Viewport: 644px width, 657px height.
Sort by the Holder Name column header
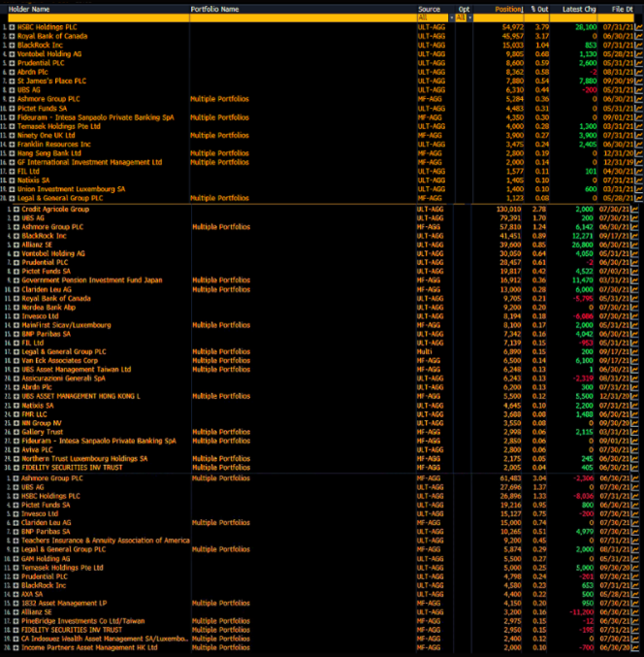coord(29,9)
